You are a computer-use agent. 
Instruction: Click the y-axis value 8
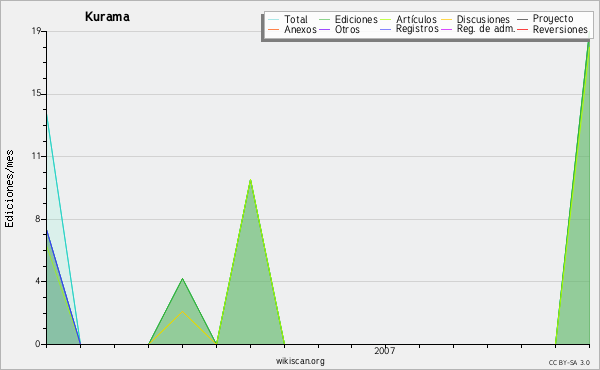(x=38, y=219)
